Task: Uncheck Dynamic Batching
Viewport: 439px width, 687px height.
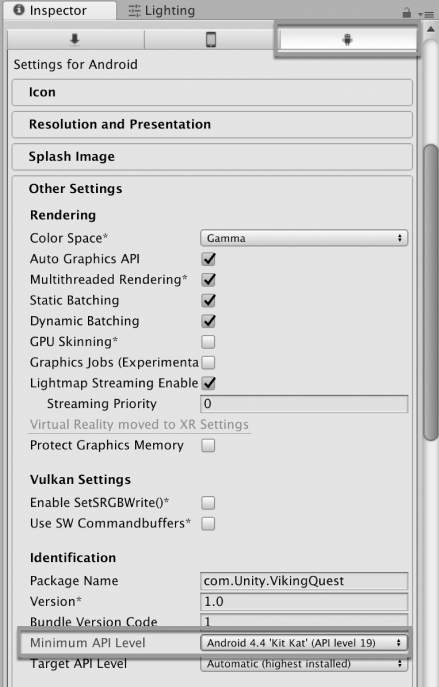Action: tap(209, 321)
